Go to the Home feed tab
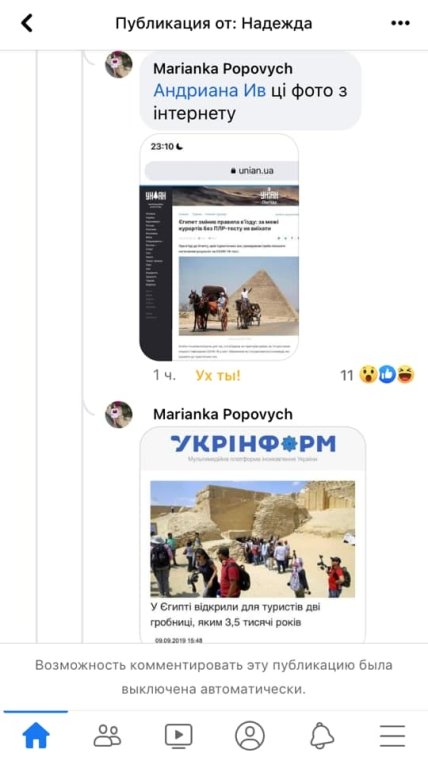The width and height of the screenshot is (428, 761). (36, 735)
